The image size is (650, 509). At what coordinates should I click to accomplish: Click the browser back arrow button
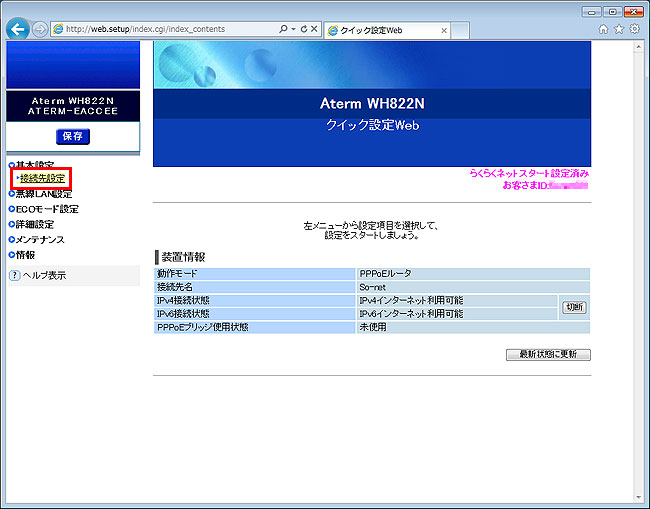[17, 29]
